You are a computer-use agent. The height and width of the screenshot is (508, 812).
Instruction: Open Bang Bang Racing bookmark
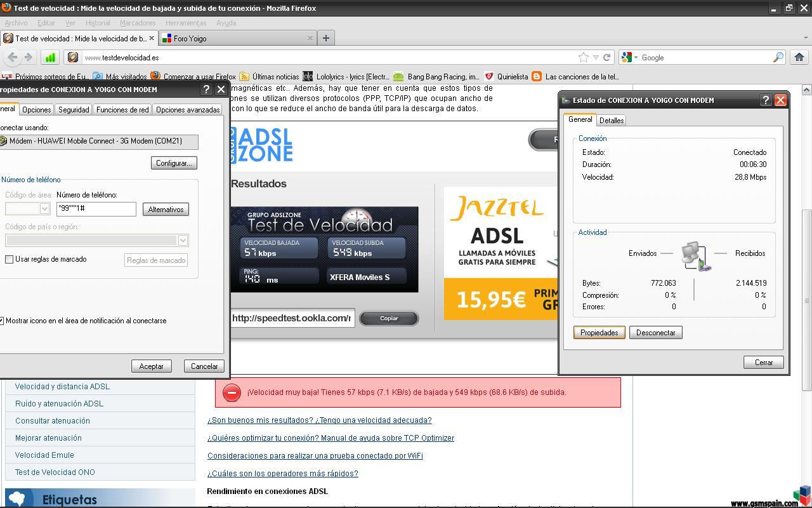click(x=436, y=77)
